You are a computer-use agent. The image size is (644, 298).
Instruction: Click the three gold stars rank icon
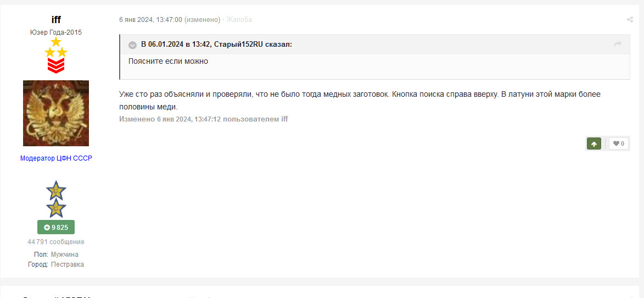[56, 48]
